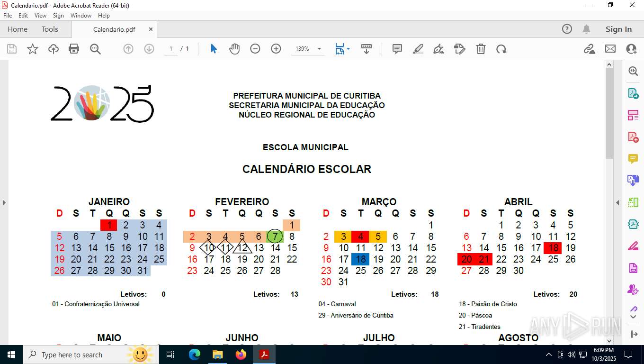The width and height of the screenshot is (644, 364).
Task: Collapse the right tools pane
Action: pyautogui.click(x=617, y=202)
